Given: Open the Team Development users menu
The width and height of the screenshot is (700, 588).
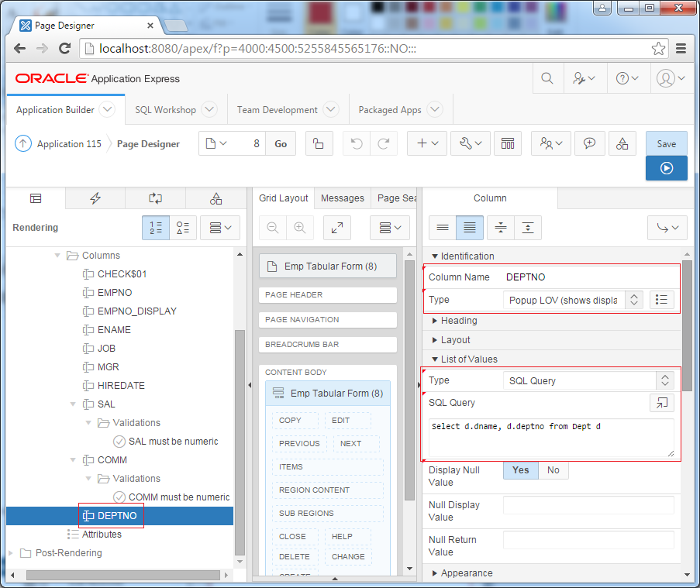Looking at the screenshot, I should click(x=551, y=143).
